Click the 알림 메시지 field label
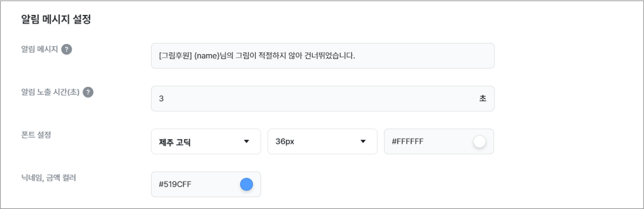644x209 pixels. [39, 49]
